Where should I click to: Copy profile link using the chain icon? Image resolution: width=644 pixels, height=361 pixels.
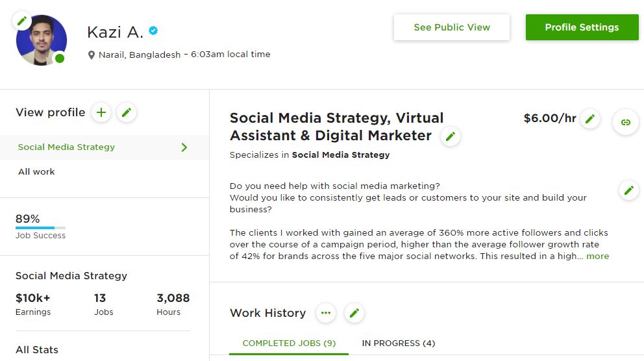pos(625,122)
